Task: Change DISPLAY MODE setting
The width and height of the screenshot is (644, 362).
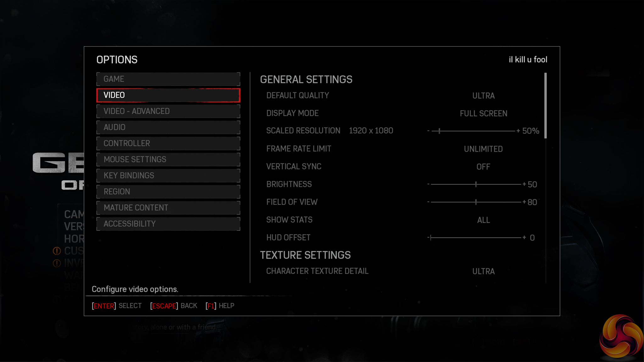Action: (483, 113)
